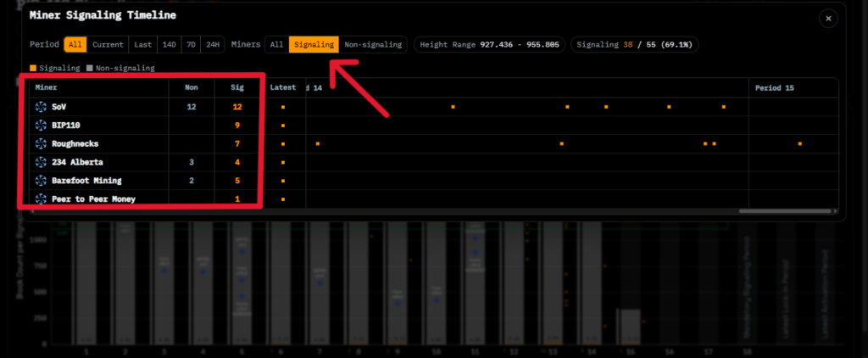
Task: Click the 234 Alberta miner name
Action: (x=77, y=162)
